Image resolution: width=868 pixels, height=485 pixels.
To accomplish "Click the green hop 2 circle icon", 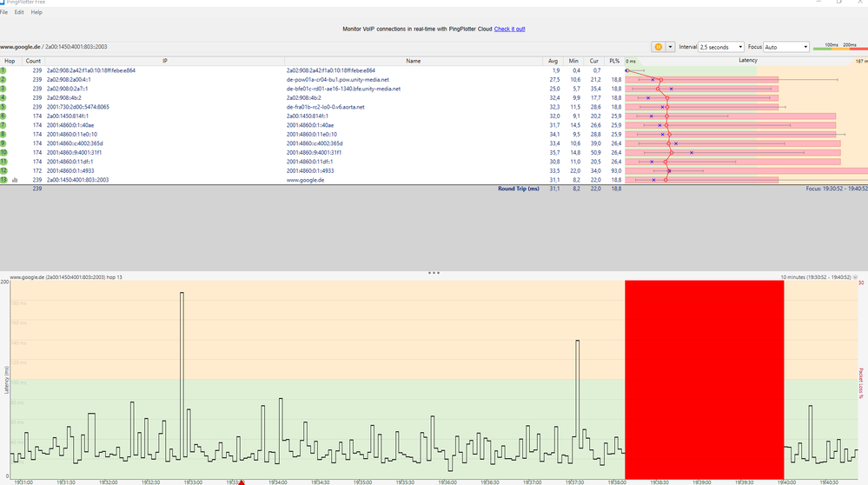I will click(x=3, y=80).
